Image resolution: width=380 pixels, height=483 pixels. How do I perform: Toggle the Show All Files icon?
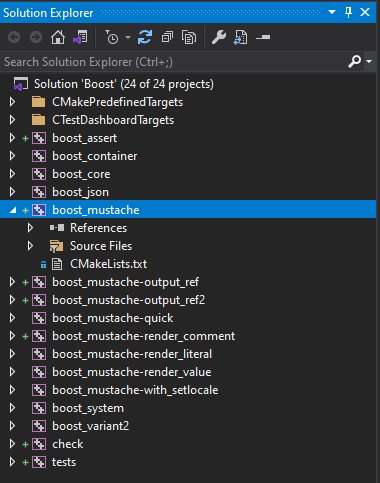tap(189, 37)
